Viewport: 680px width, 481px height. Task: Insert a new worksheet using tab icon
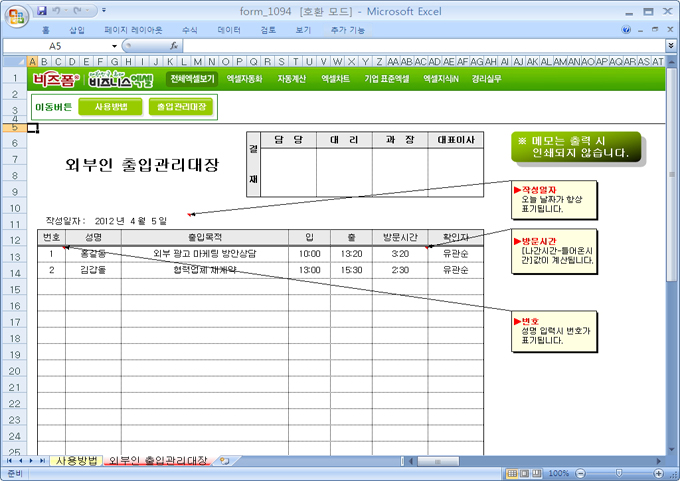point(224,461)
